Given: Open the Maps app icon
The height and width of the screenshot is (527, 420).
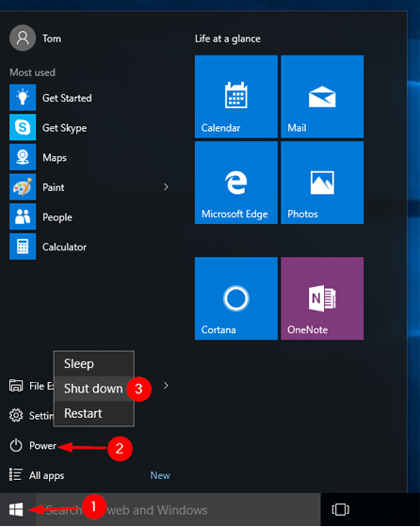Looking at the screenshot, I should (23, 157).
